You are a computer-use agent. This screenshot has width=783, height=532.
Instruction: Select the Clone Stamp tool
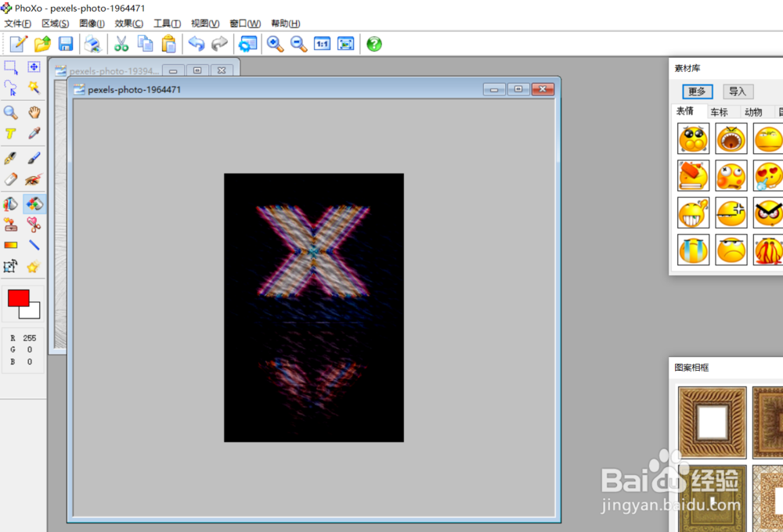10,225
